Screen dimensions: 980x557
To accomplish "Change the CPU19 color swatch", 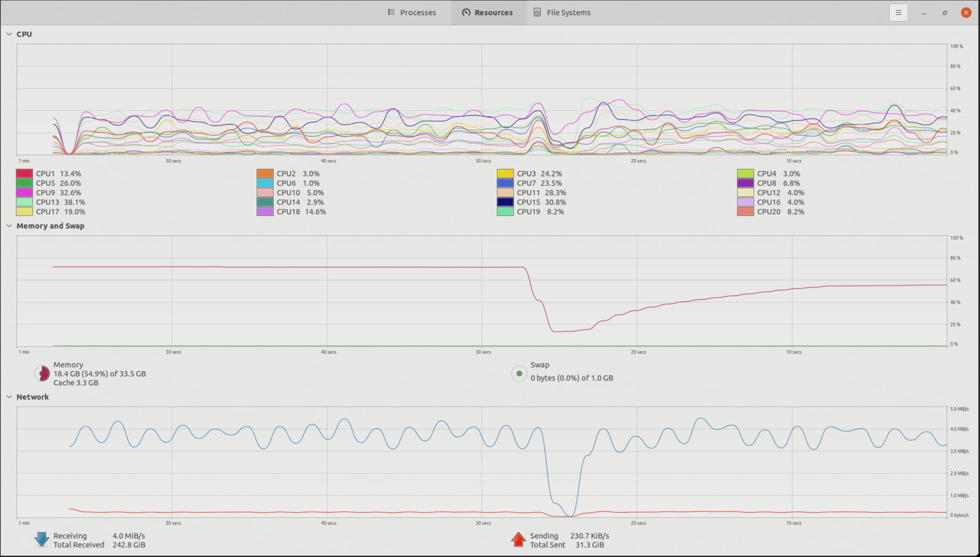I will (x=505, y=212).
